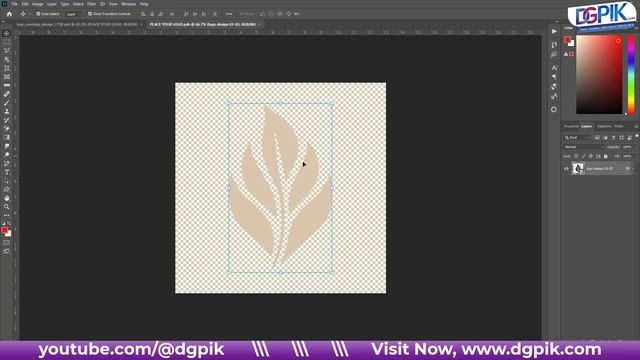The image size is (640, 360).
Task: Open the Kind filter dropdown in Layers
Action: [577, 138]
